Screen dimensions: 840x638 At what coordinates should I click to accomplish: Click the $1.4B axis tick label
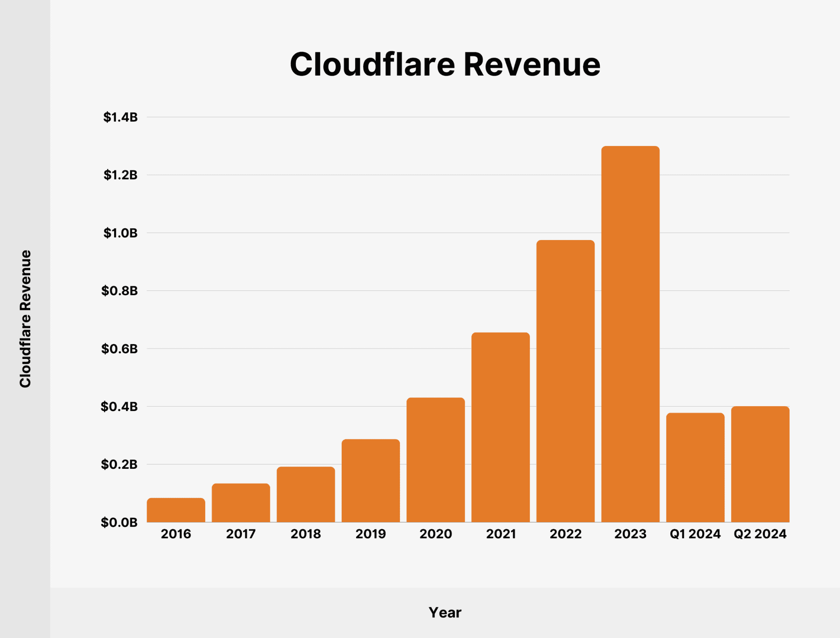[x=119, y=117]
